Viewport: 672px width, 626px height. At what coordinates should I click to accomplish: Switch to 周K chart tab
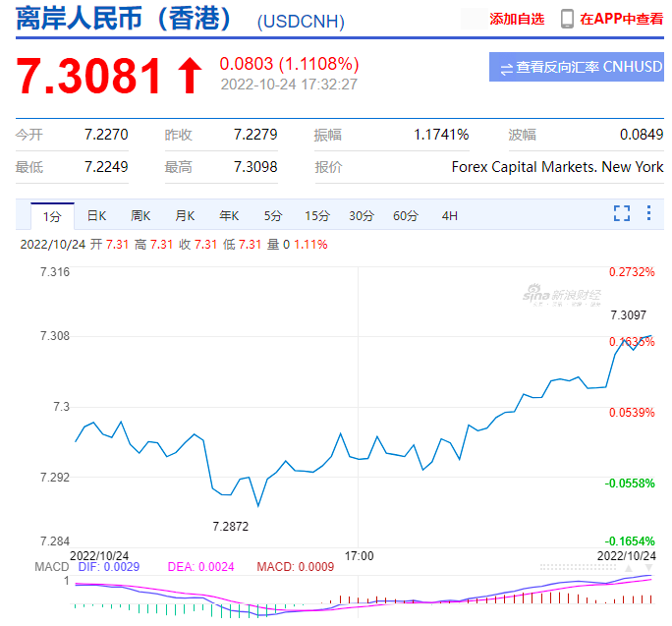140,215
